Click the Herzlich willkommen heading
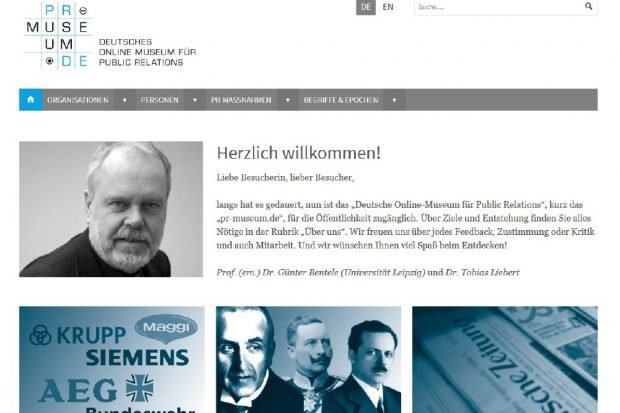The image size is (620, 413). (299, 153)
